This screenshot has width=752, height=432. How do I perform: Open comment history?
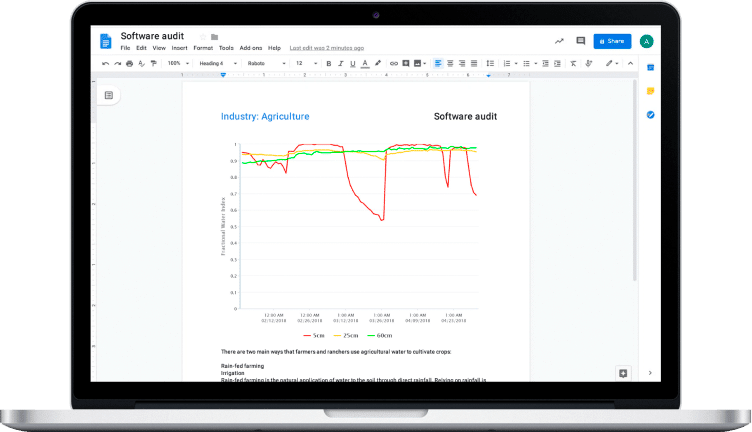point(581,41)
